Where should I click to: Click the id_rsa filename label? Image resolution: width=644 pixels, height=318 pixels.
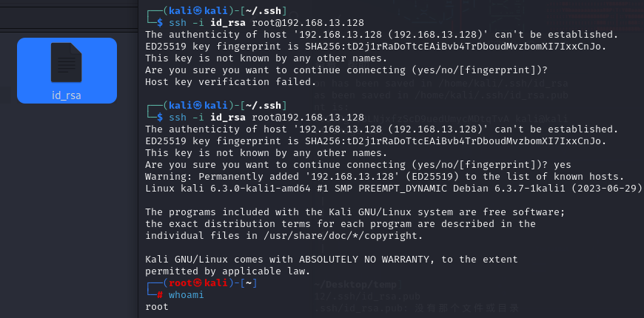point(67,95)
